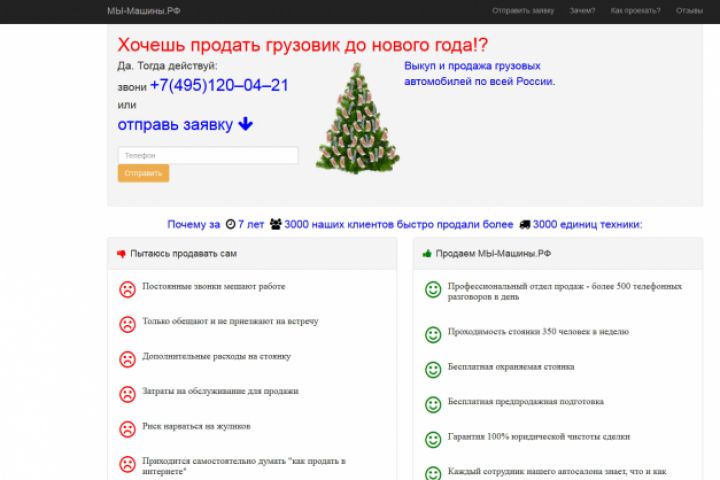Image resolution: width=720 pixels, height=480 pixels.
Task: Click smiley next to Профессиональный отдел продаж
Action: click(x=433, y=289)
